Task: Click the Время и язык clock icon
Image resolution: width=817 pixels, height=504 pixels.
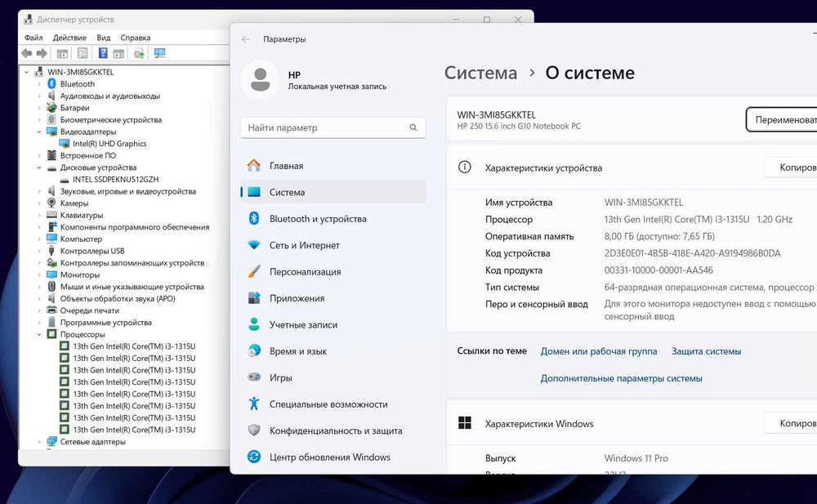Action: click(x=254, y=350)
